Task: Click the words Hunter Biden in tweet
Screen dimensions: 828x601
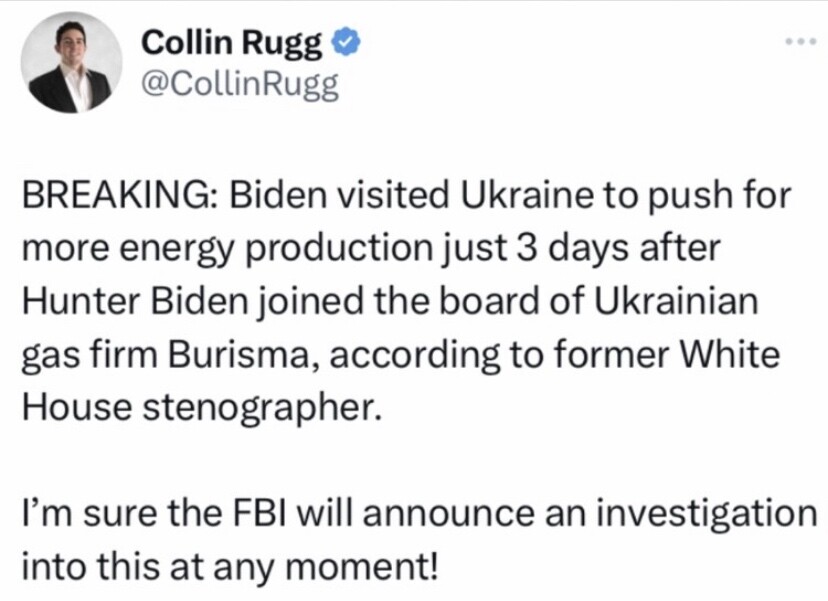Action: 135,301
